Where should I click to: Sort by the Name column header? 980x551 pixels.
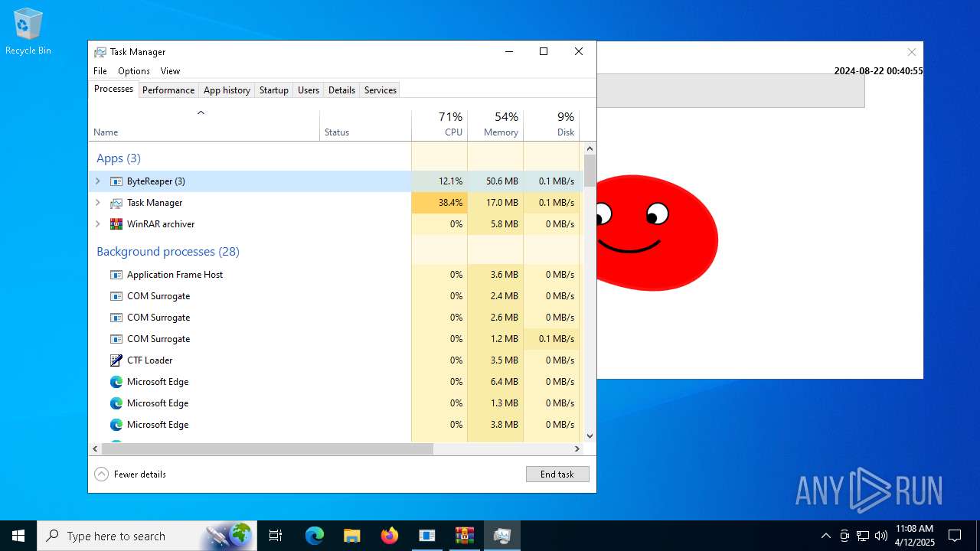[x=204, y=125]
